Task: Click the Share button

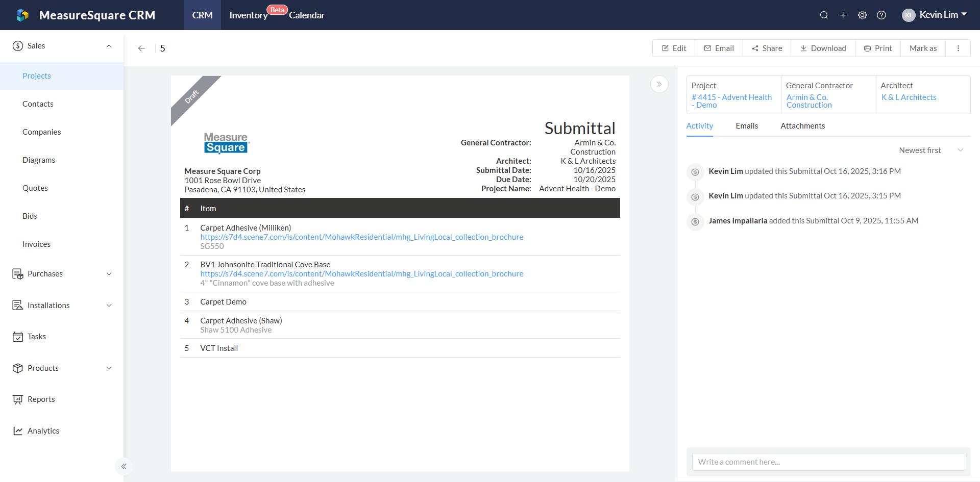Action: pyautogui.click(x=767, y=48)
